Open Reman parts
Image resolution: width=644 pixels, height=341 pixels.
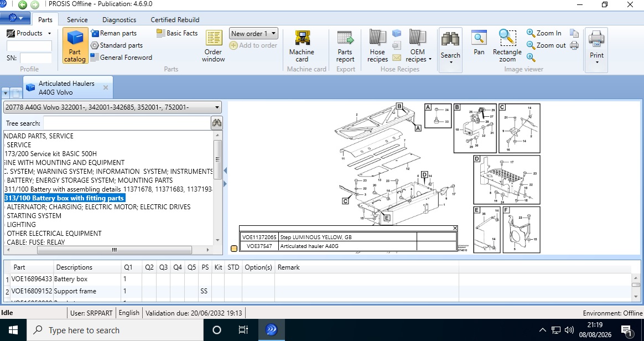pyautogui.click(x=113, y=33)
